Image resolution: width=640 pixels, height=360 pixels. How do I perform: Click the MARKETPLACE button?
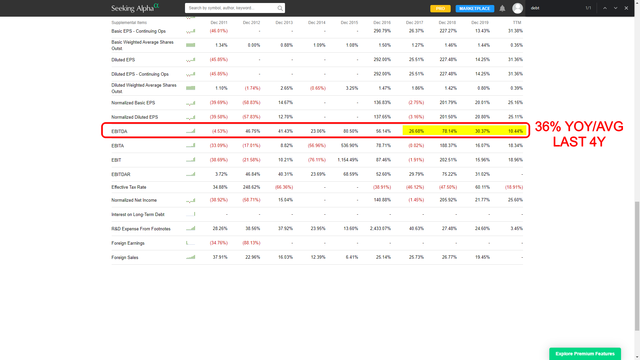click(475, 8)
